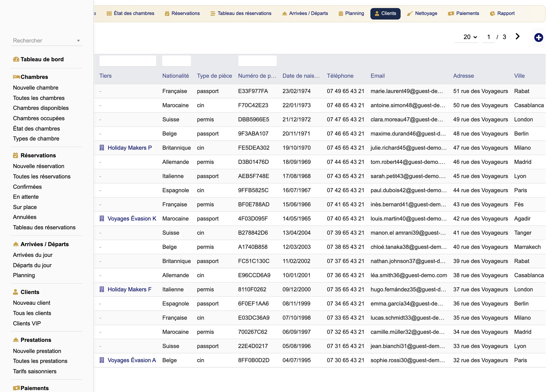Image resolution: width=551 pixels, height=392 pixels.
Task: Open Départs du jour in sidebar
Action: pos(32,265)
